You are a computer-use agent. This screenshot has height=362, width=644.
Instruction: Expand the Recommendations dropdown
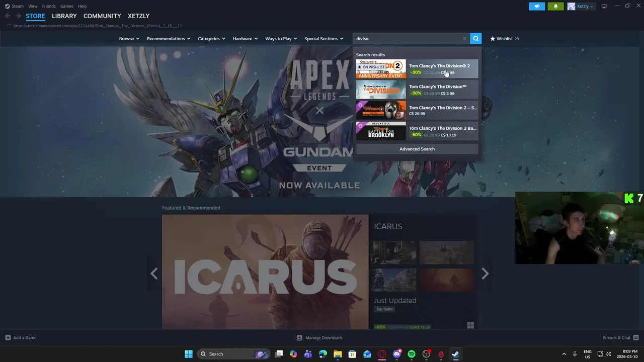pyautogui.click(x=169, y=39)
